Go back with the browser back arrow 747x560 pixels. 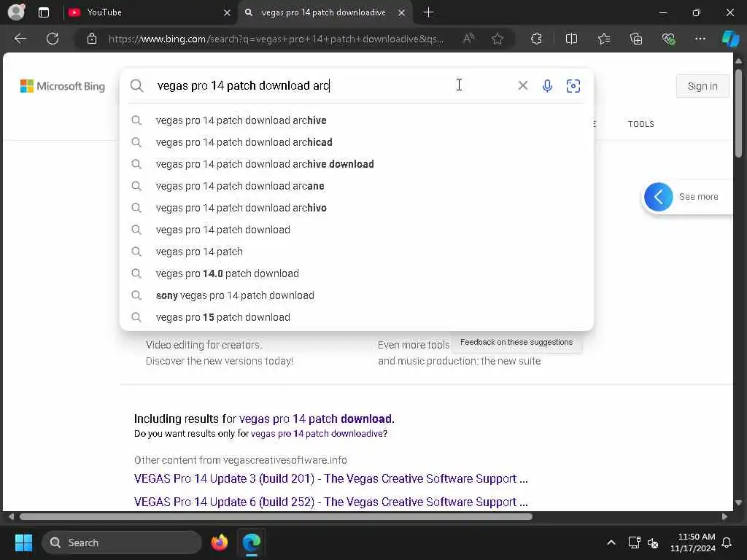click(x=20, y=39)
